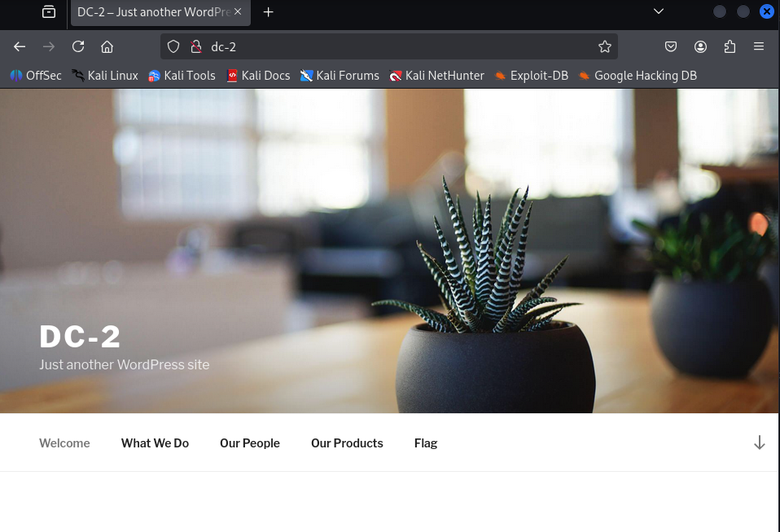Close the DC-2 browser tab
Screen dimensions: 780x532
click(x=238, y=11)
